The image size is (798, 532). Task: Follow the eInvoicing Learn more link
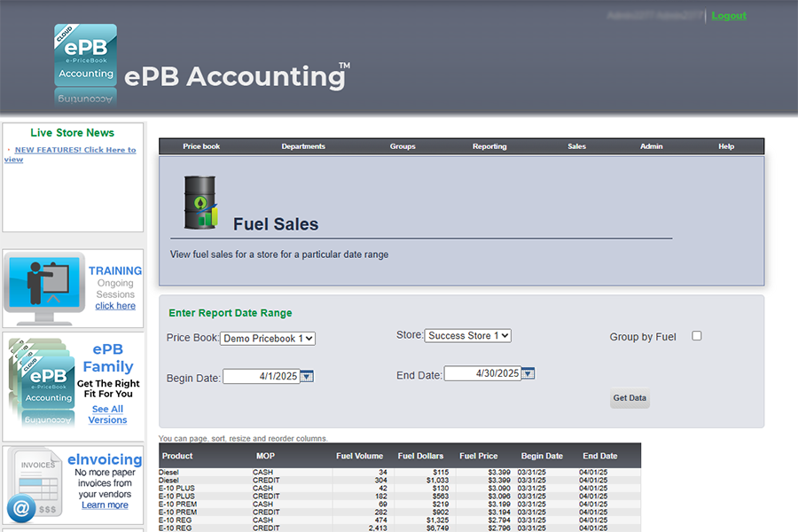click(105, 505)
